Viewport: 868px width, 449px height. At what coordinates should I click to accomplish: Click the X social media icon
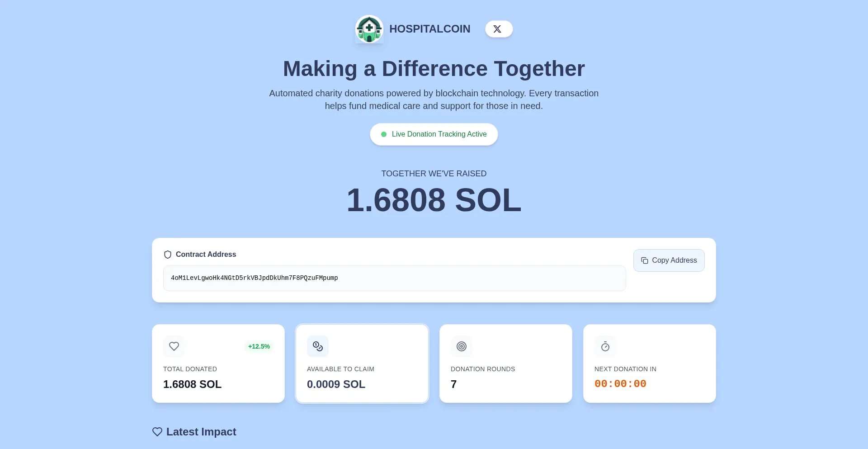(x=498, y=29)
